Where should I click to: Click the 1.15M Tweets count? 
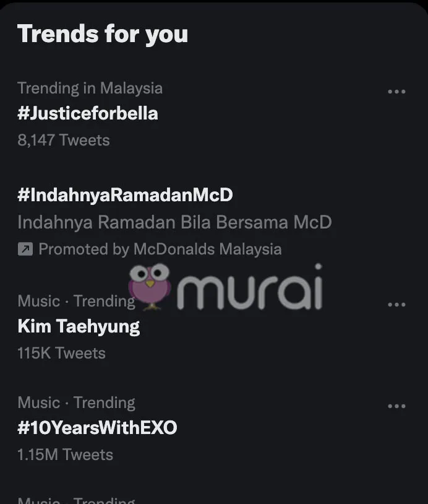point(65,455)
